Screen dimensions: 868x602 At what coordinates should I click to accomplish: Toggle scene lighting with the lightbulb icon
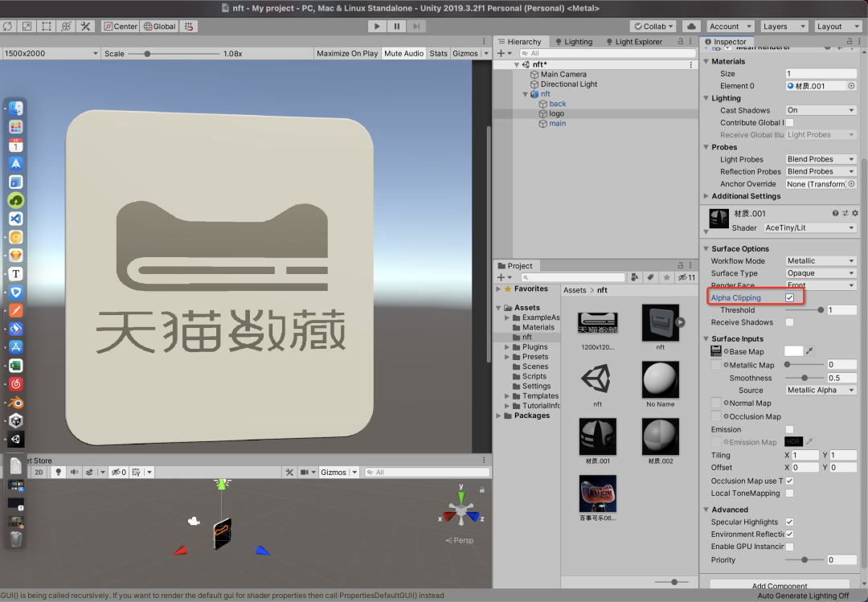pos(58,473)
